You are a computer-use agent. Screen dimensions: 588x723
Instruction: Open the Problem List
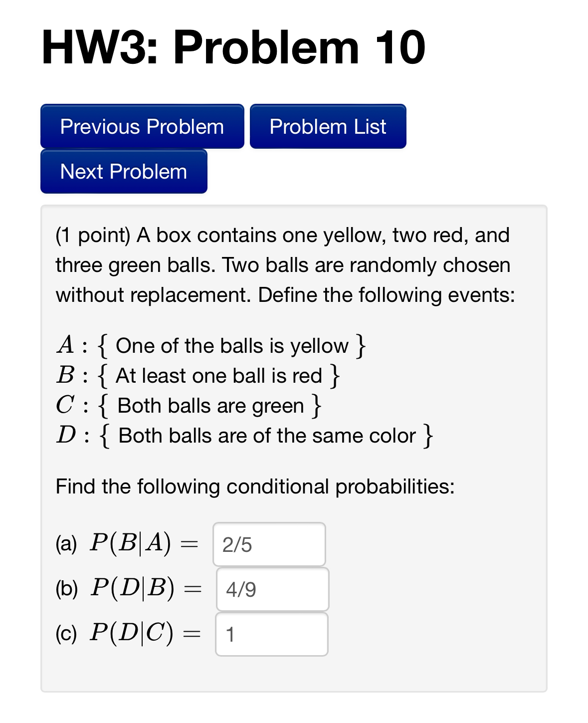328,126
